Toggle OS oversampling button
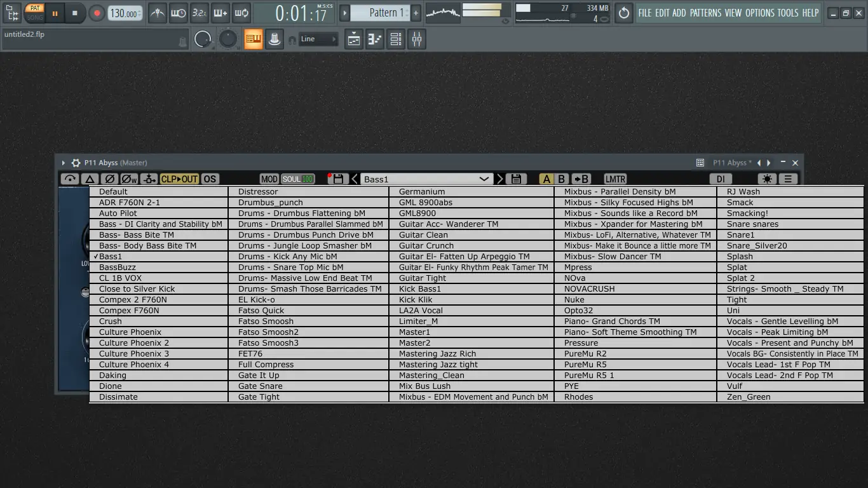 210,179
